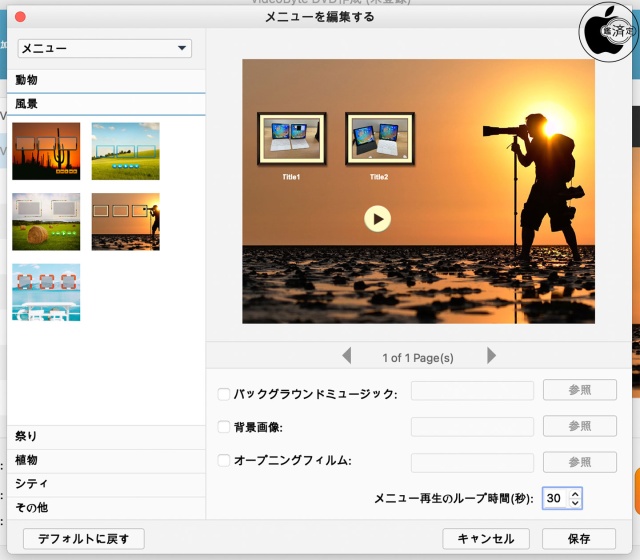Screen dimensions: 640x560
Task: Enable the バックグラウンドミュージック checkbox
Action: pyautogui.click(x=224, y=394)
